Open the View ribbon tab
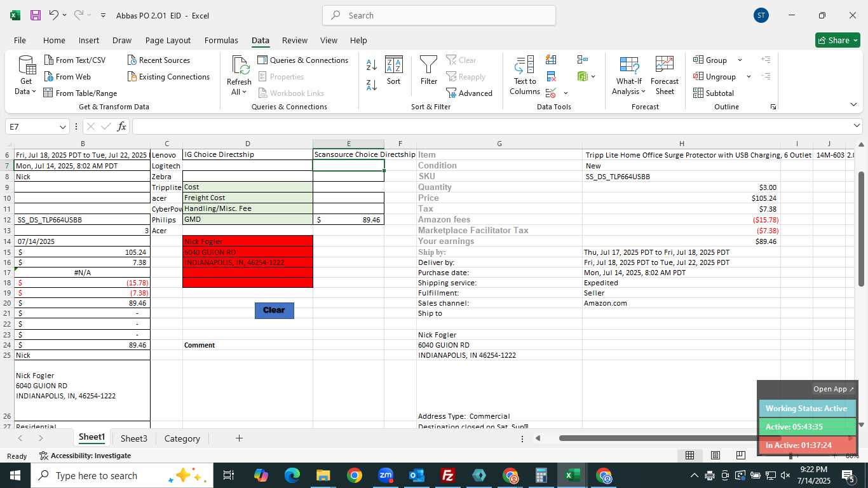 pos(329,40)
